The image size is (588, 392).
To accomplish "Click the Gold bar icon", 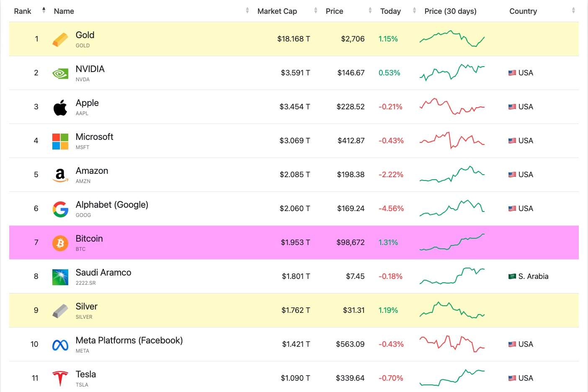I will coord(60,39).
